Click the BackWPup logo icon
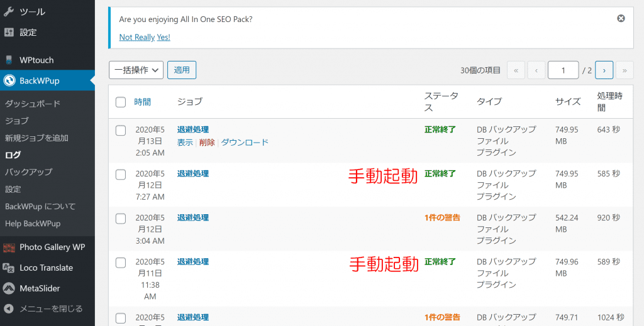Viewport: 644px width, 326px height. click(x=9, y=81)
